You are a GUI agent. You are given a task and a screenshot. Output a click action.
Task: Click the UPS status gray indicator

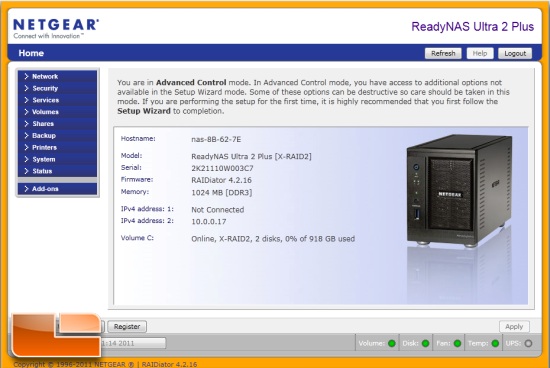click(x=528, y=343)
